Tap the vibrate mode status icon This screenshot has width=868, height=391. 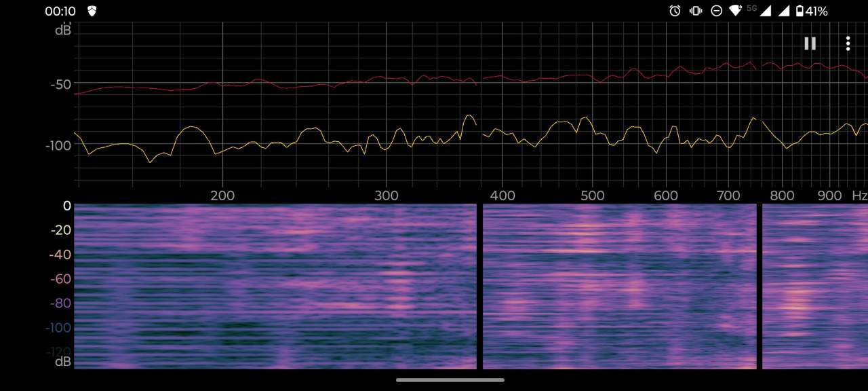pos(696,11)
